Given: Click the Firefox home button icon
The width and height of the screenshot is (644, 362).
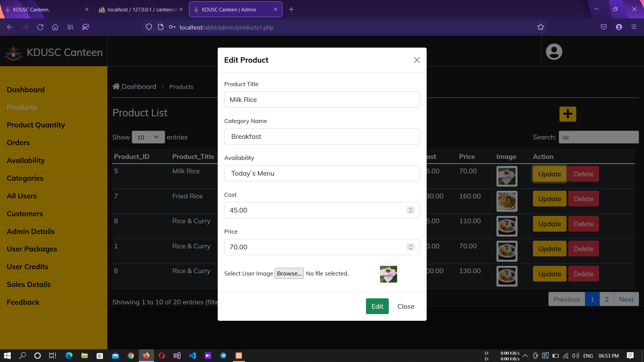Looking at the screenshot, I should tap(55, 27).
